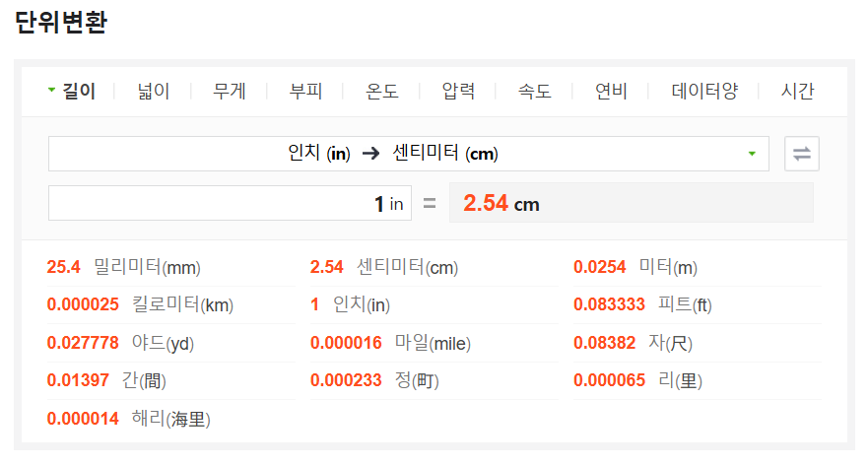Select the 속도 tab

click(535, 91)
